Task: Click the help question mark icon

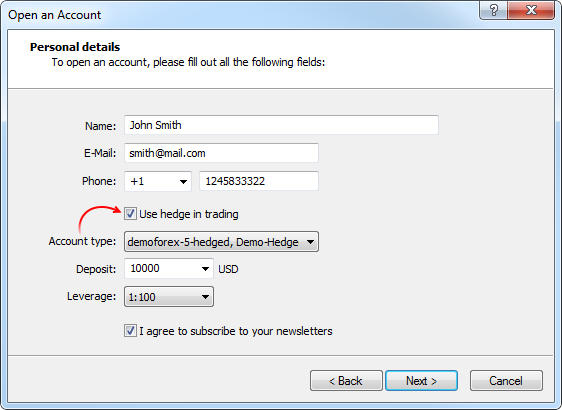Action: [x=493, y=10]
